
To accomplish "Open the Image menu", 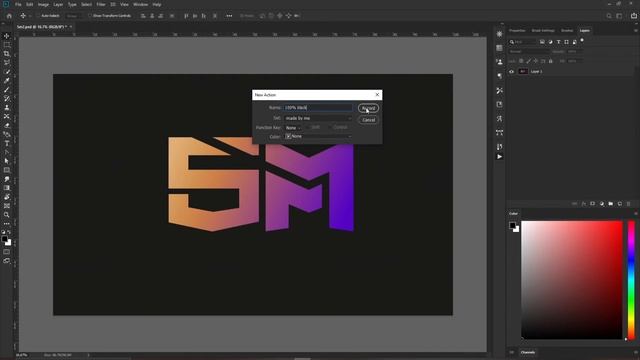I will coord(43,4).
